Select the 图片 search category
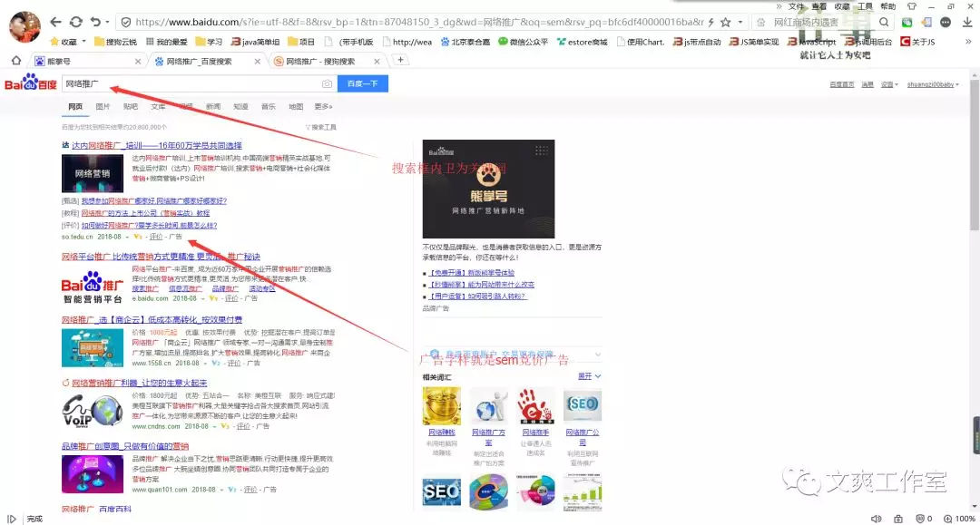Viewport: 980px width, 525px height. [x=103, y=107]
